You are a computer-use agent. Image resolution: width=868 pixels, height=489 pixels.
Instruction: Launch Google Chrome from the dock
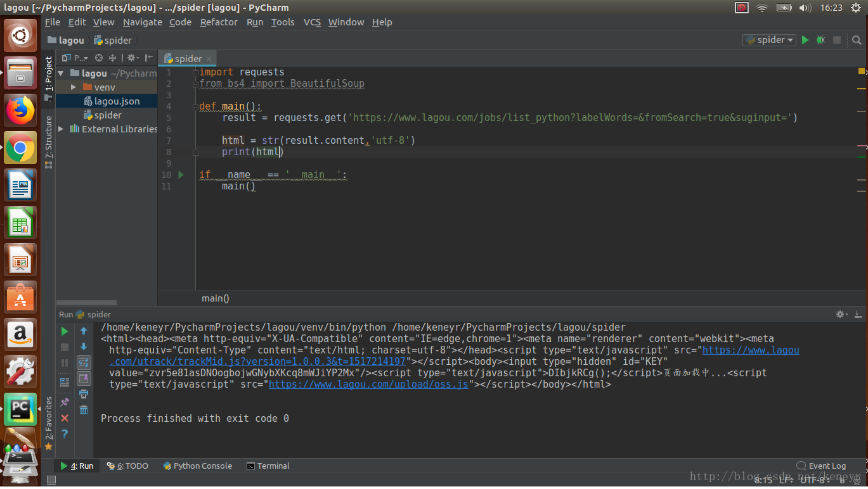point(20,148)
